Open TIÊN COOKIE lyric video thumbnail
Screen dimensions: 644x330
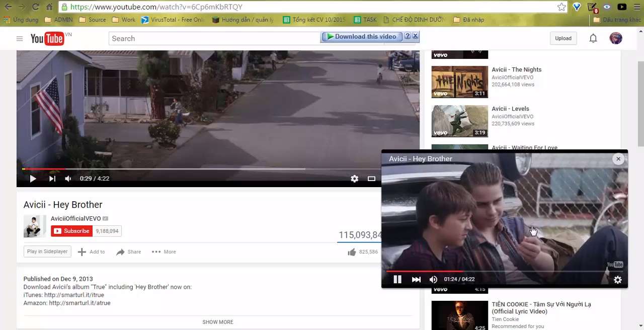point(460,315)
